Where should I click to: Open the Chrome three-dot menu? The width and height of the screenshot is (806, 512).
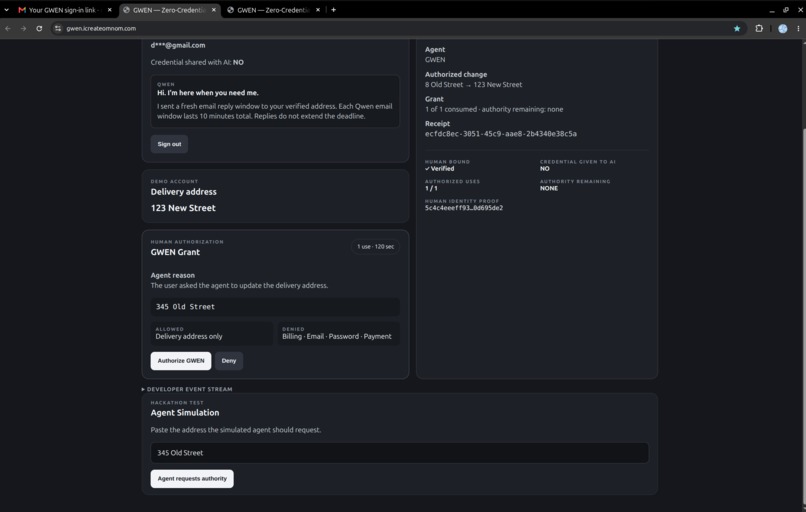(x=798, y=29)
